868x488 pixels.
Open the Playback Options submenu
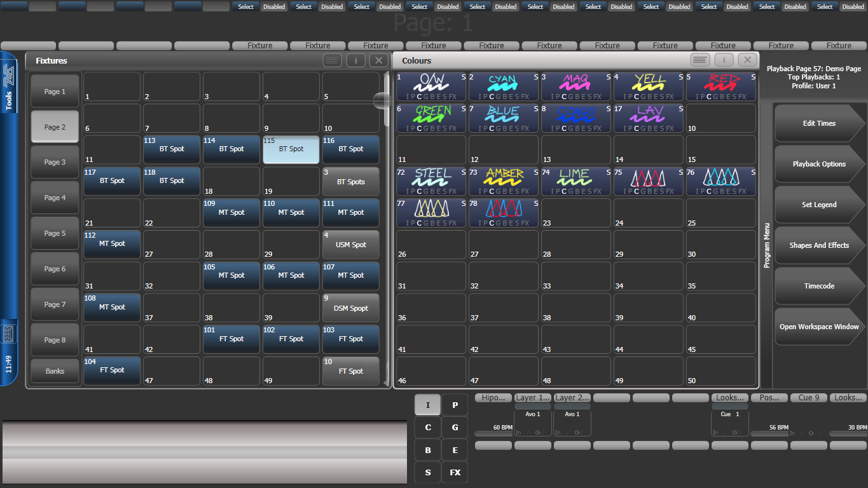(819, 164)
